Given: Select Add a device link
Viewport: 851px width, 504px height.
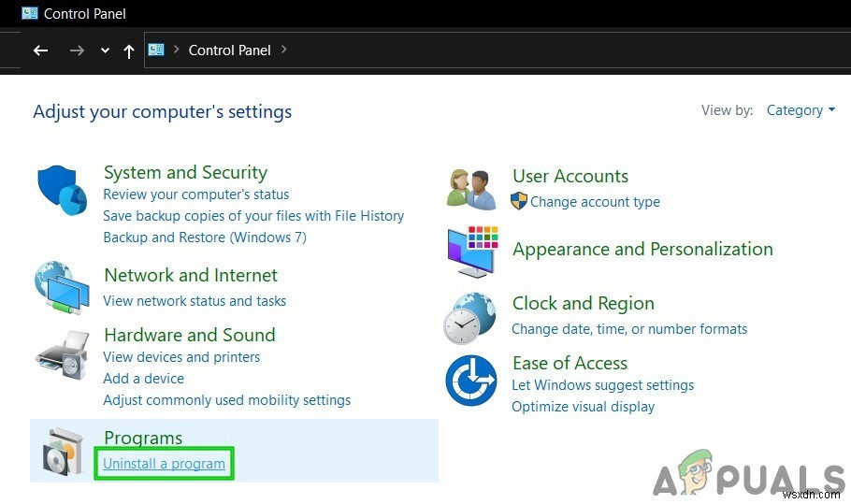Looking at the screenshot, I should point(143,379).
